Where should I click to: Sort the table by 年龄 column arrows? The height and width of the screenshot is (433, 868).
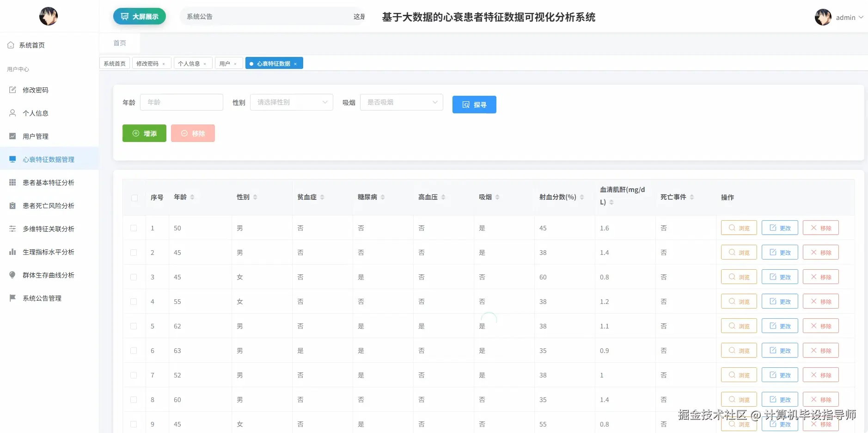tap(192, 197)
